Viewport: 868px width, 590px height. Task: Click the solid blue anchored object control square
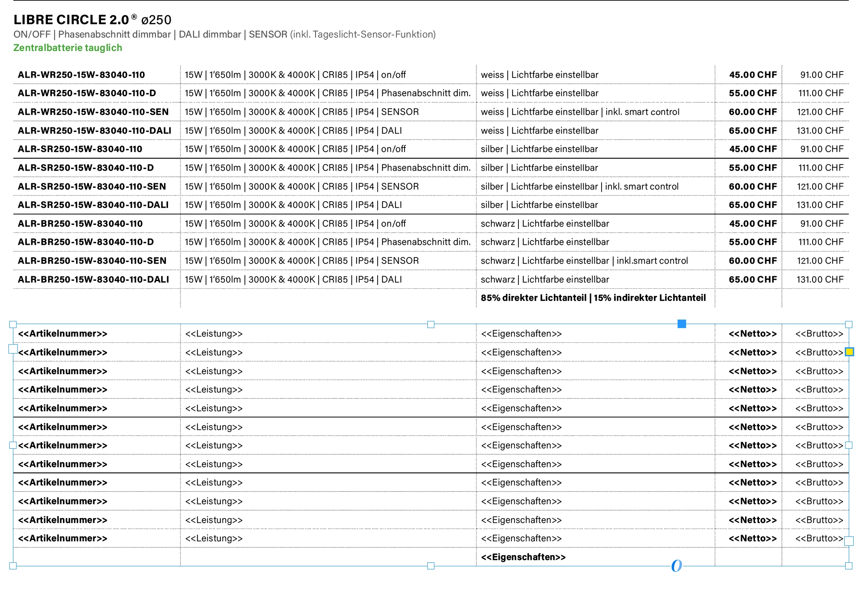682,324
